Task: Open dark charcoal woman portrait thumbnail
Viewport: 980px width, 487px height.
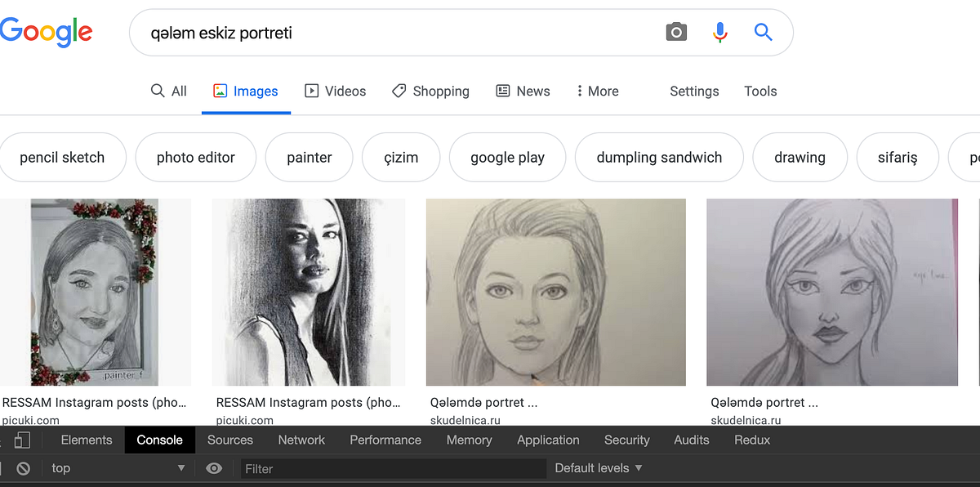Action: [x=309, y=293]
